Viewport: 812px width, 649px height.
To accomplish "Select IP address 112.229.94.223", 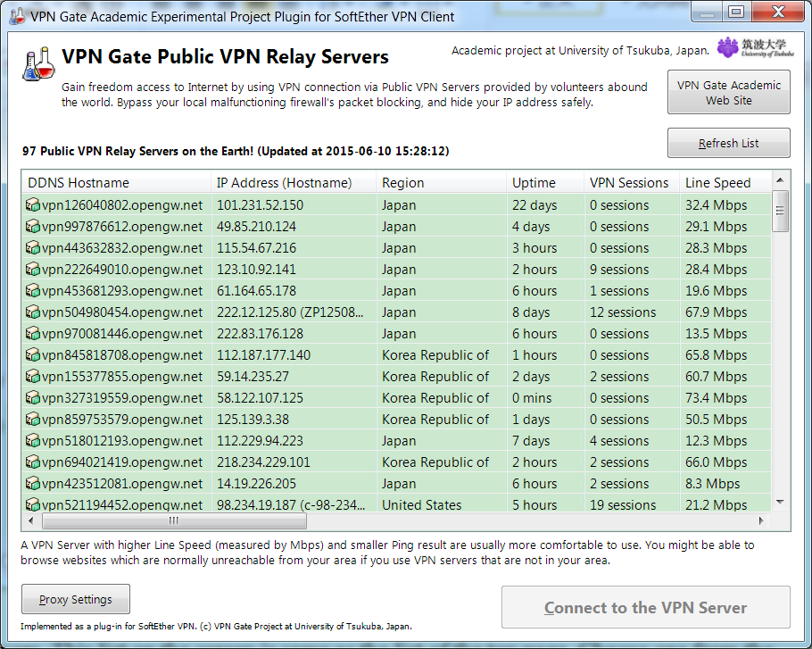I will click(x=260, y=441).
